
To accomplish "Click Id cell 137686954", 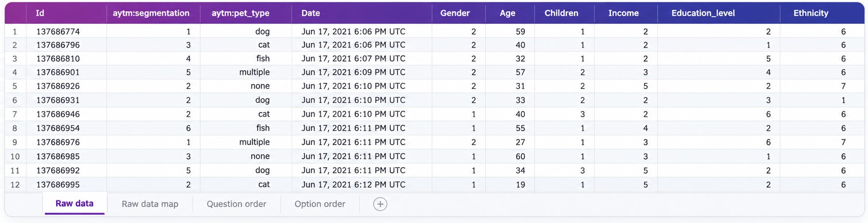I will click(58, 128).
